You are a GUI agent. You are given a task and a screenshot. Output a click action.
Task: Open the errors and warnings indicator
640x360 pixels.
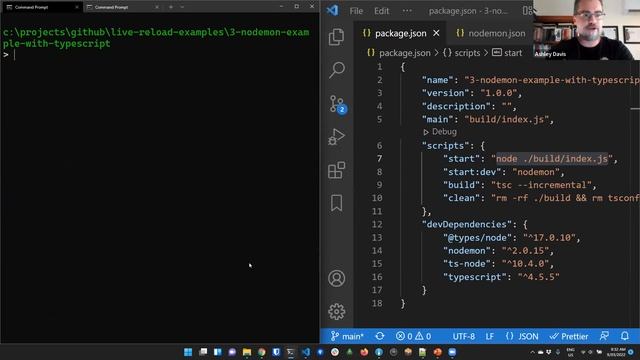[413, 336]
